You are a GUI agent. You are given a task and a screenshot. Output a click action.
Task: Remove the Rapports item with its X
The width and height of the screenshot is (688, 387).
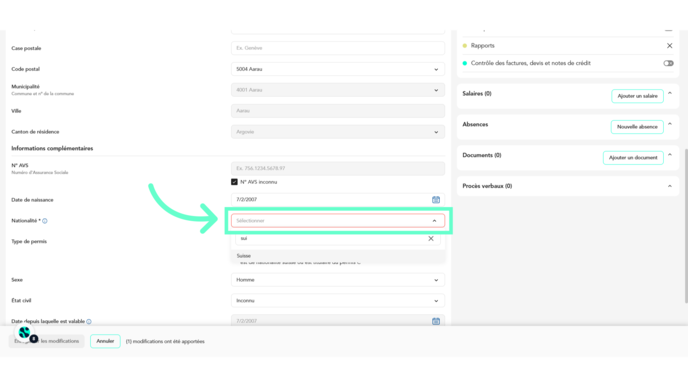[x=670, y=46]
